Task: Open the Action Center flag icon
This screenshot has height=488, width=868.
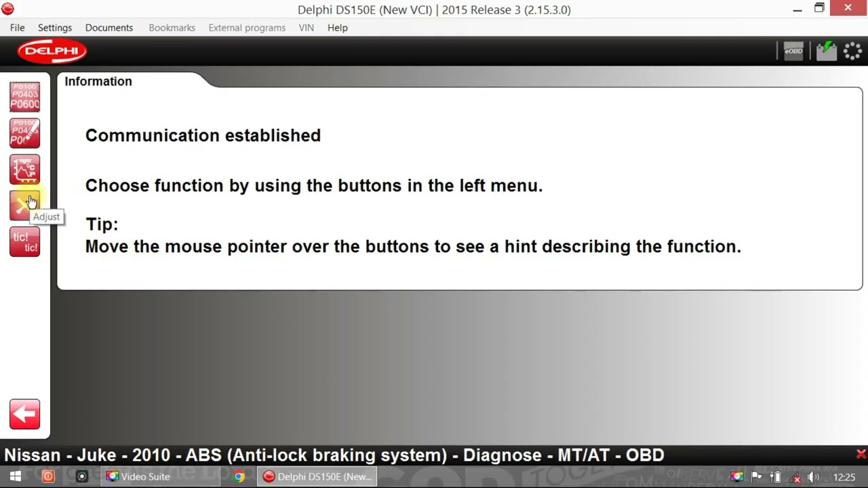Action: pos(757,477)
